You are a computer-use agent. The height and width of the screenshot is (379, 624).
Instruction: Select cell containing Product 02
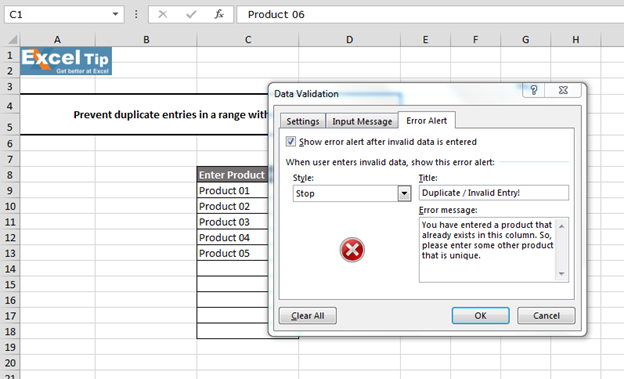[232, 206]
